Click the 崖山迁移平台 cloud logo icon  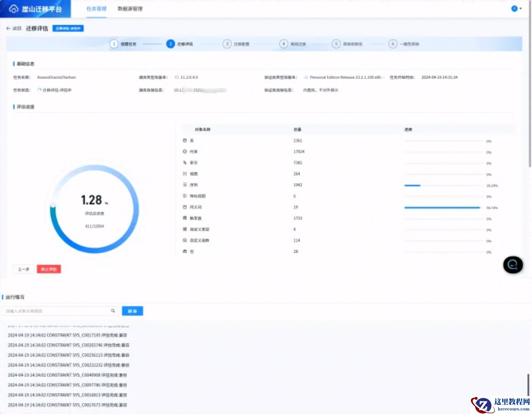pos(13,9)
